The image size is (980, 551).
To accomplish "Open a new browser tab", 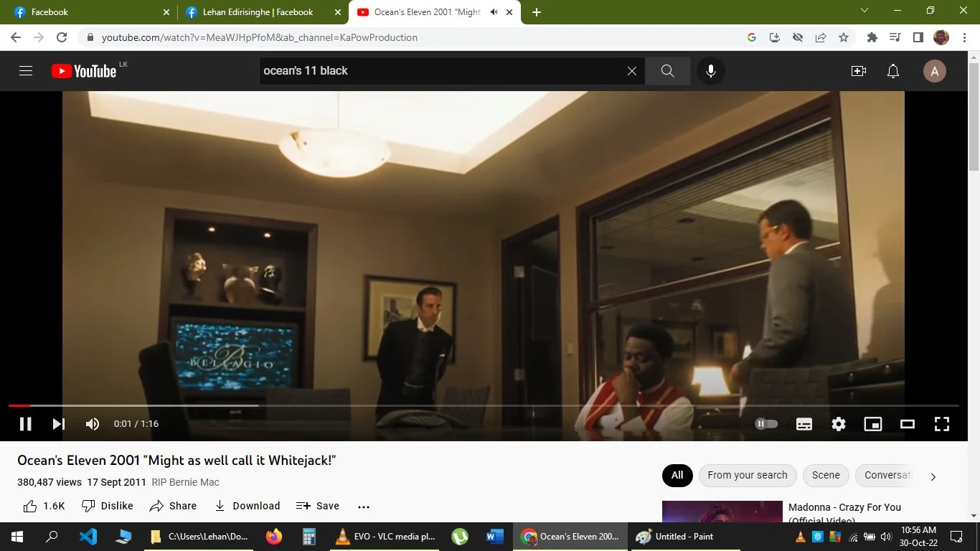I will (537, 12).
